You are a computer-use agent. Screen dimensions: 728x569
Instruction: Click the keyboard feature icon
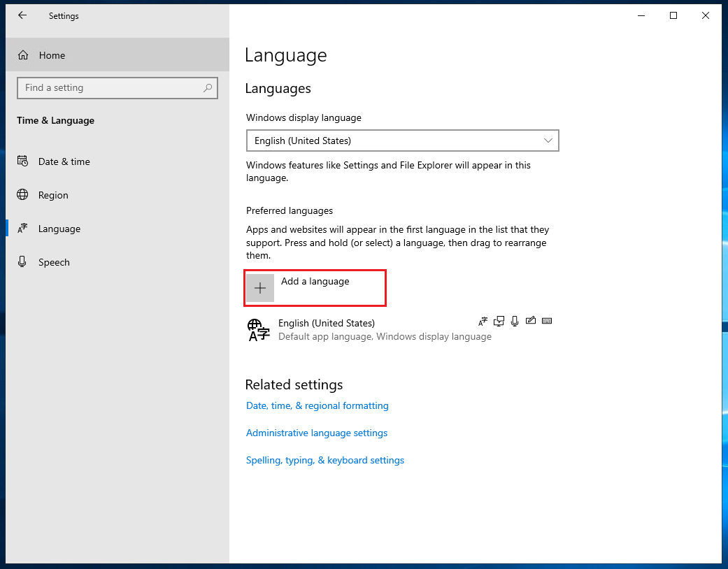tap(547, 321)
